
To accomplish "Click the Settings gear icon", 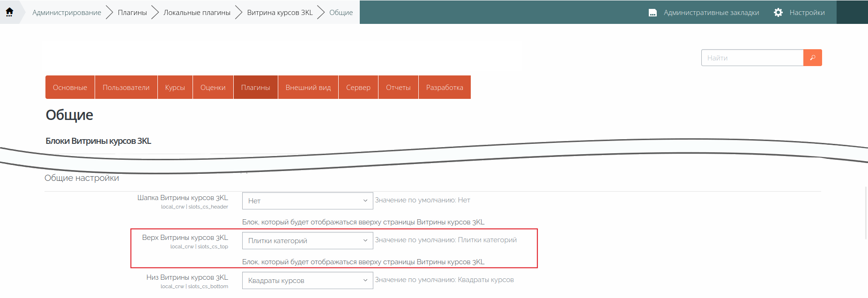I will coord(778,13).
